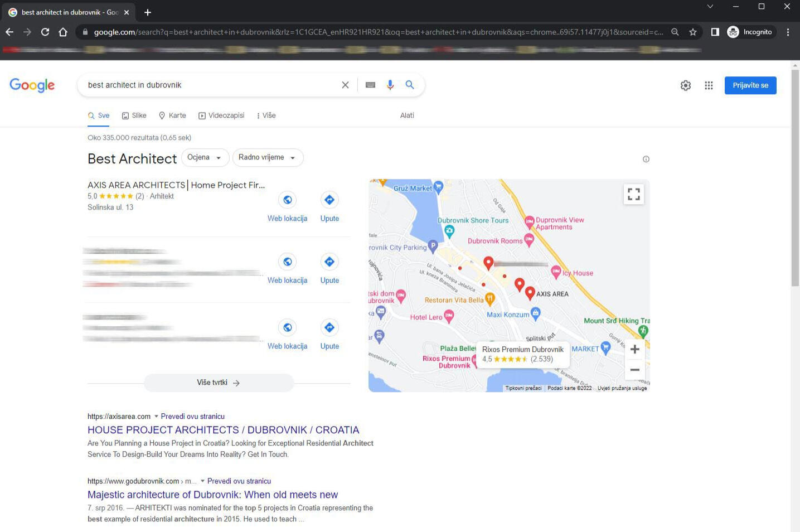Expand the map to fullscreen view

tap(633, 194)
